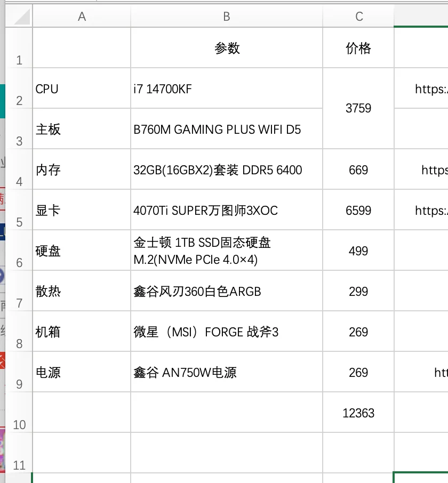
Task: Select the 散热 cell
Action: pos(82,291)
